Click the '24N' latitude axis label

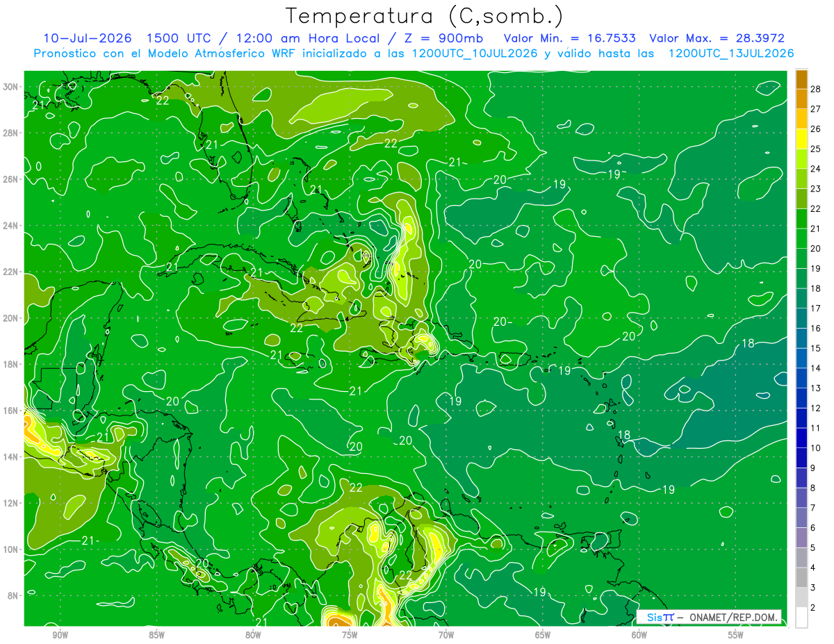pos(10,225)
